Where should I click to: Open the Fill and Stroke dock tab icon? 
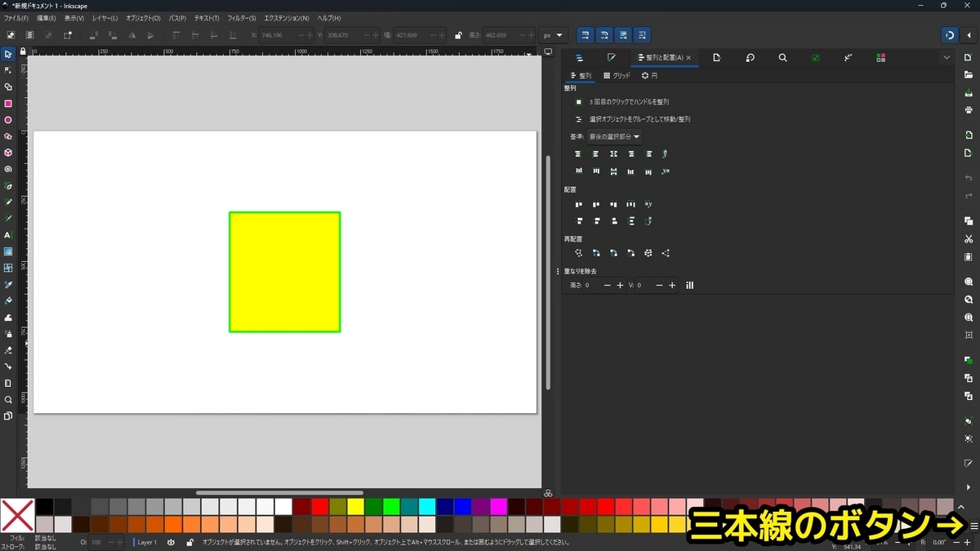point(611,58)
